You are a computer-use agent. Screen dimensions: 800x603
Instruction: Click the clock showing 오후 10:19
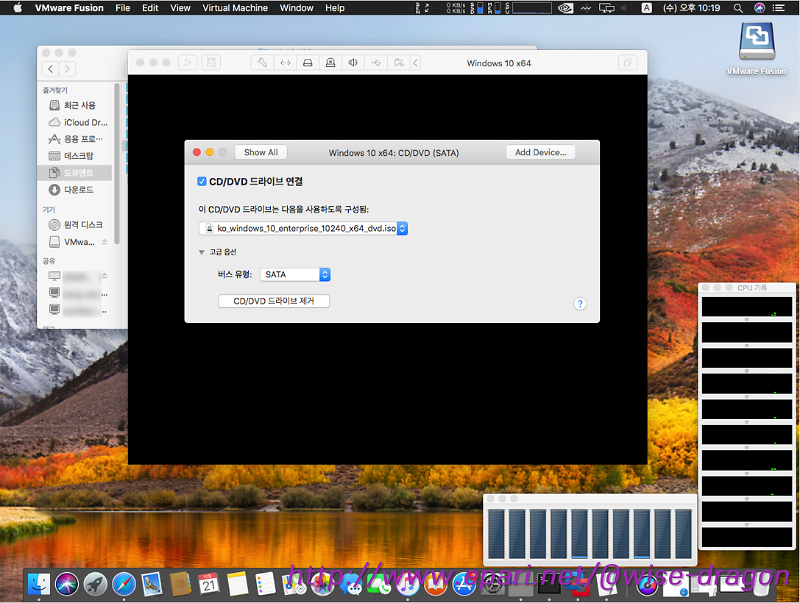pyautogui.click(x=692, y=8)
